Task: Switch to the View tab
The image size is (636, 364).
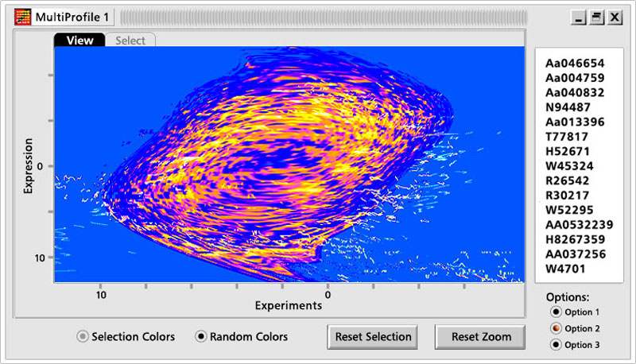Action: click(x=79, y=40)
